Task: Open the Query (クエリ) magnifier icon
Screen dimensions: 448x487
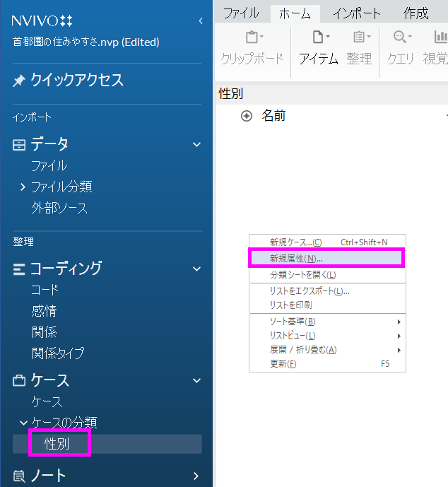Action: pos(401,37)
